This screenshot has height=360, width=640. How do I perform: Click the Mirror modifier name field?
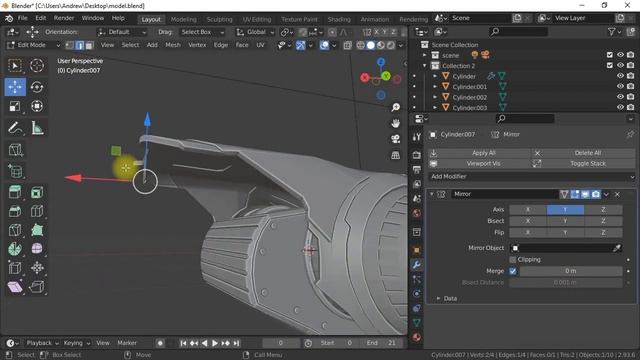pos(504,194)
